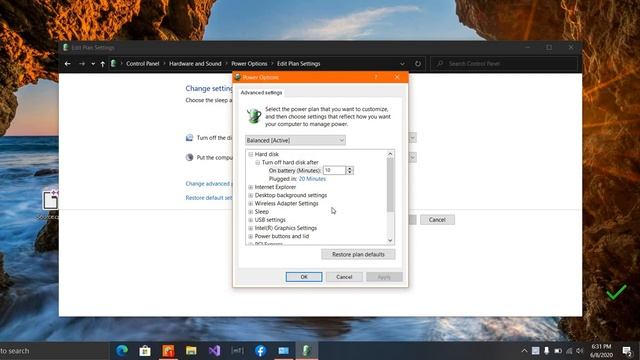Viewport: 640px width, 360px height.
Task: Select the USB settings tree label
Action: tap(270, 220)
